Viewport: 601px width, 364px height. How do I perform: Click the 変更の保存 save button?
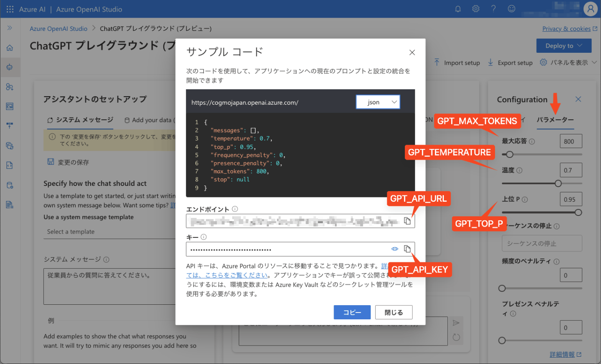(x=69, y=162)
